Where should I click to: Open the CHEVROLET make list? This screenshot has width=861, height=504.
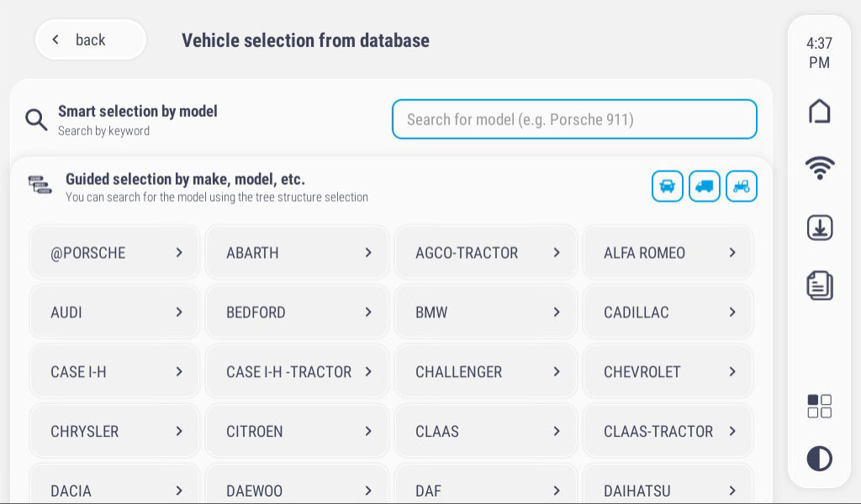[668, 372]
